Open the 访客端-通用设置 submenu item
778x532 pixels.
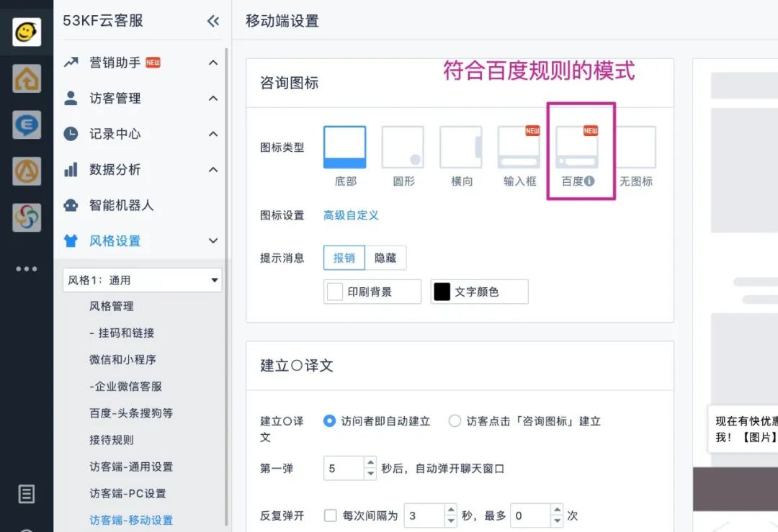click(x=131, y=467)
